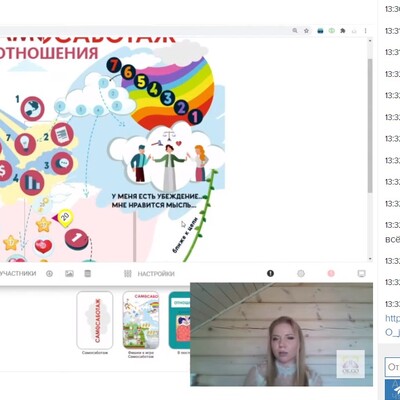Open the http link in the chat panel
This screenshot has height=400, width=400.
coord(392,318)
